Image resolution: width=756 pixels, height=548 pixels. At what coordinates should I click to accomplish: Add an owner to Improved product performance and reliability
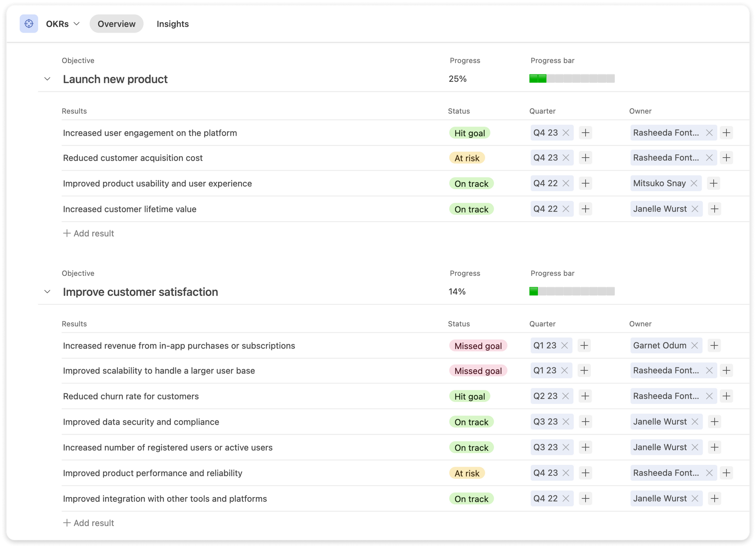coord(726,473)
